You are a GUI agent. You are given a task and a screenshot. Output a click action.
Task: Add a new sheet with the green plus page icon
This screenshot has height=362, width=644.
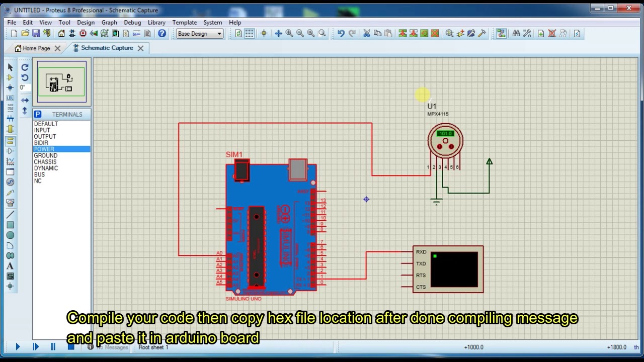[541, 33]
